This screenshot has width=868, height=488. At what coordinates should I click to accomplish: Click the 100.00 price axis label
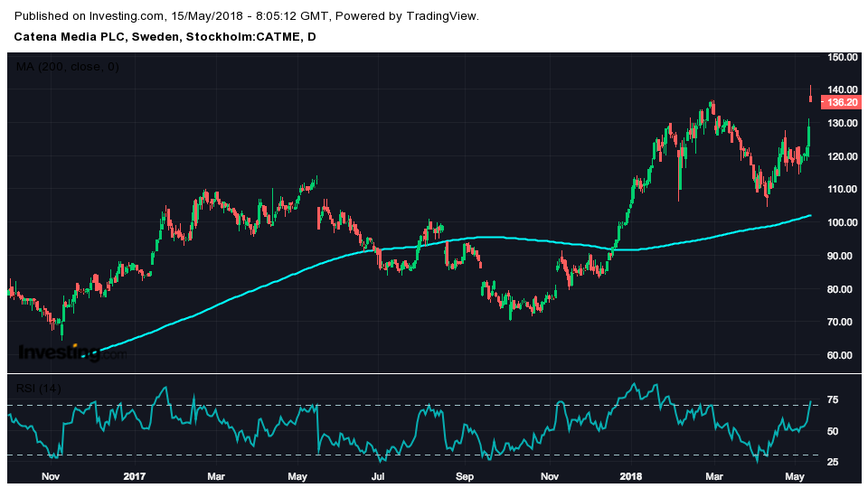(x=843, y=222)
